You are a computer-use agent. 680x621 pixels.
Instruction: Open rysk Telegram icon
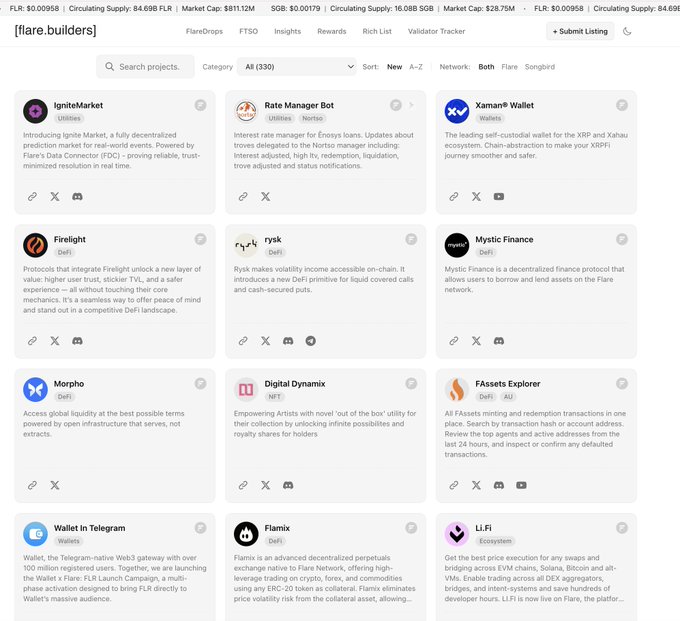311,341
